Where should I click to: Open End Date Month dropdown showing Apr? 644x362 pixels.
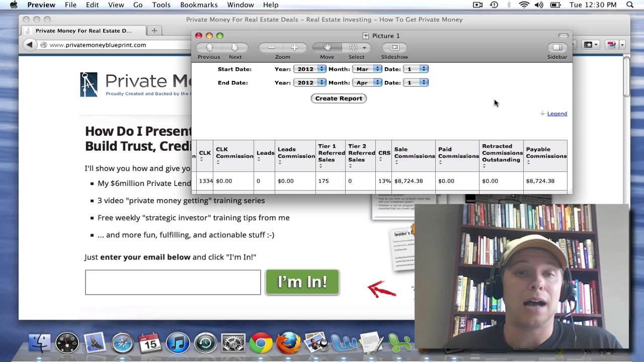[x=367, y=82]
